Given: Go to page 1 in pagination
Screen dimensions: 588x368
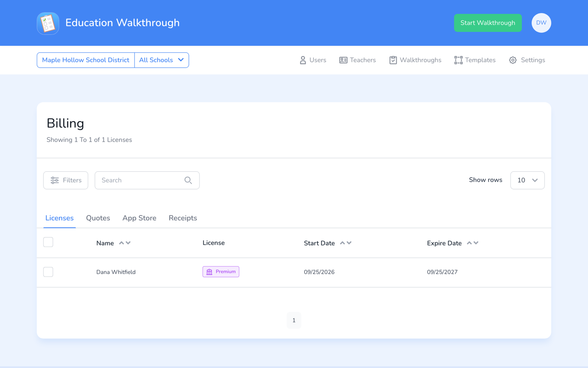Looking at the screenshot, I should coord(294,320).
